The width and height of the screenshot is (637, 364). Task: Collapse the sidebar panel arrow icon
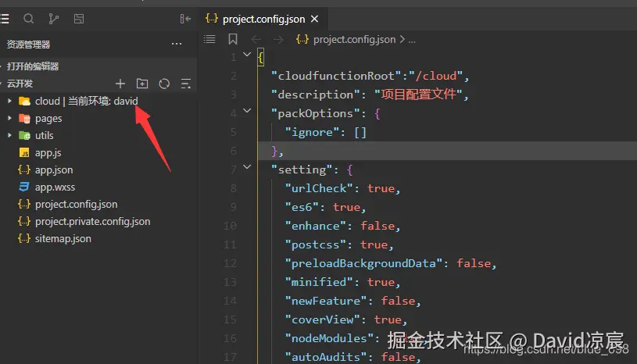185,19
